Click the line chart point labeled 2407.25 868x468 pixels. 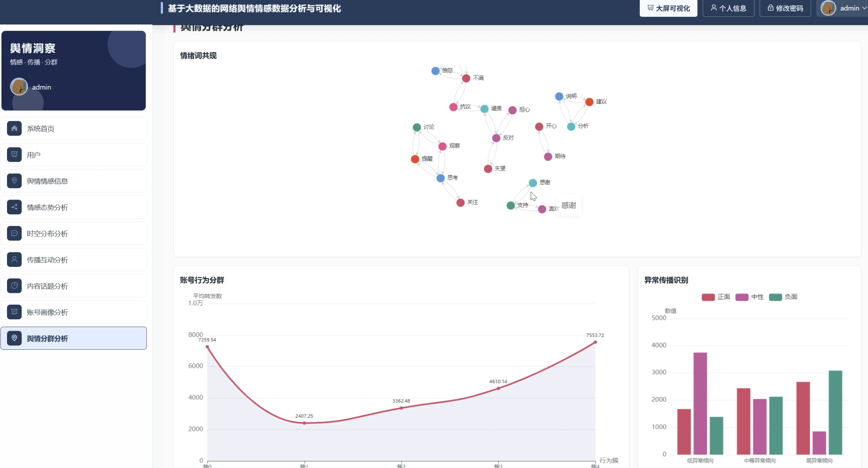[304, 423]
